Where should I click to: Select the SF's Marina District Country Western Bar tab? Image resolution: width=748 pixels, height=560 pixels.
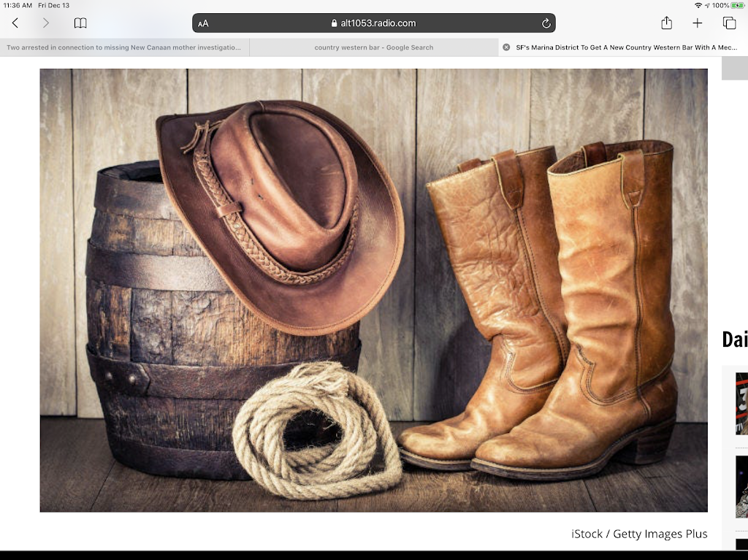tap(627, 47)
